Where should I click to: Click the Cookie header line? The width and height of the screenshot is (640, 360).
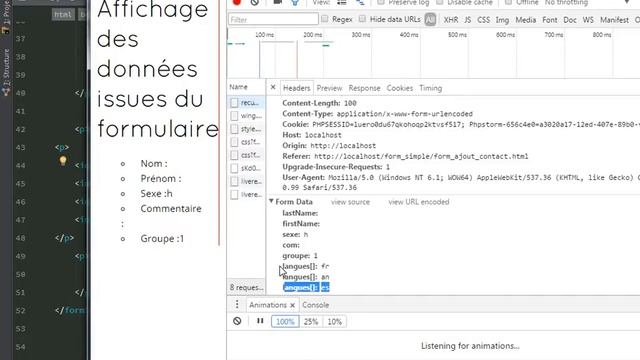click(x=461, y=124)
